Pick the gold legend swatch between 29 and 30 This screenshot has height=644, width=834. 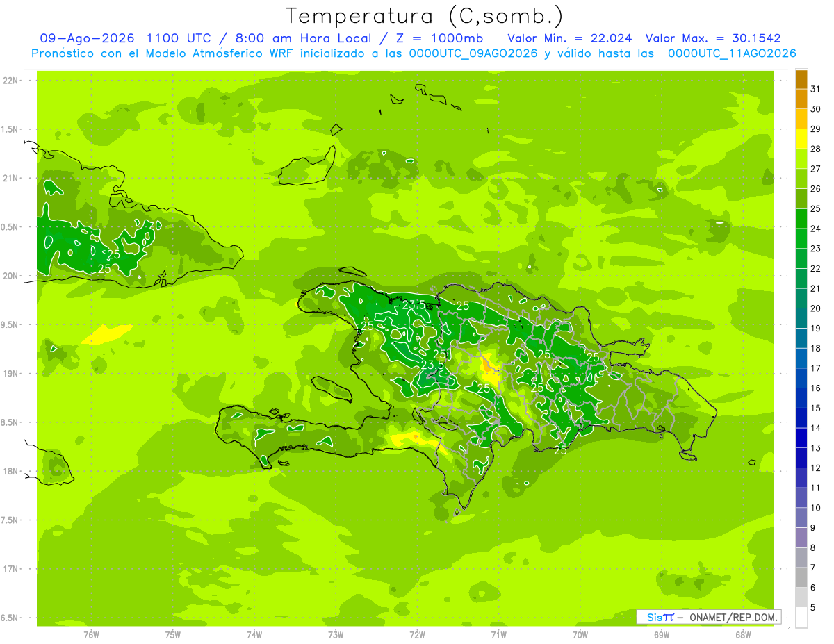[802, 119]
